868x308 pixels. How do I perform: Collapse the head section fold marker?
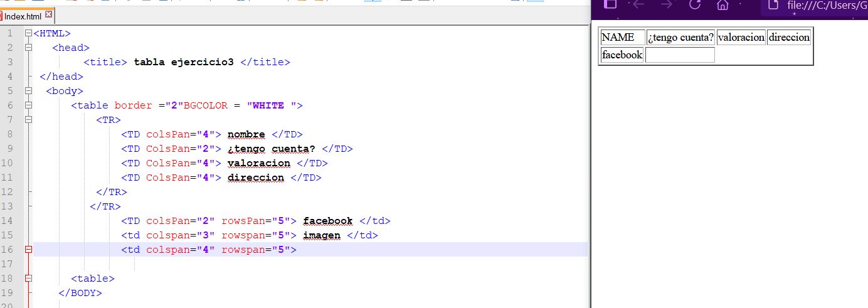28,48
